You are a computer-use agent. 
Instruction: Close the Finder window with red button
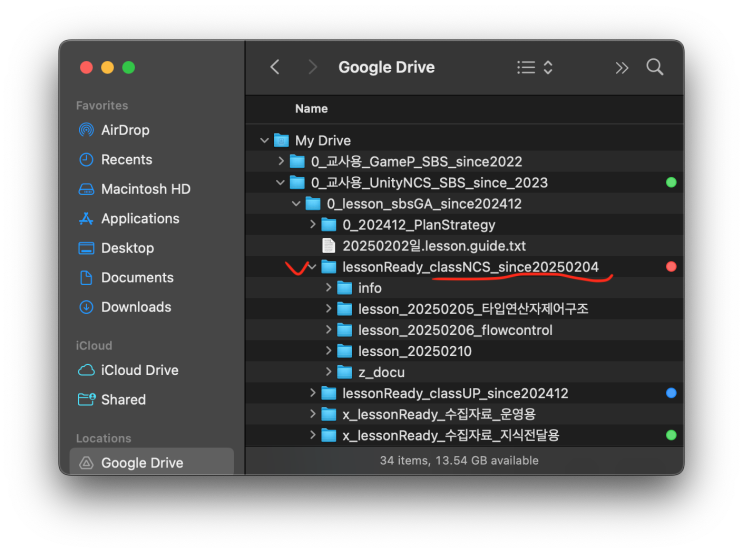(x=86, y=67)
